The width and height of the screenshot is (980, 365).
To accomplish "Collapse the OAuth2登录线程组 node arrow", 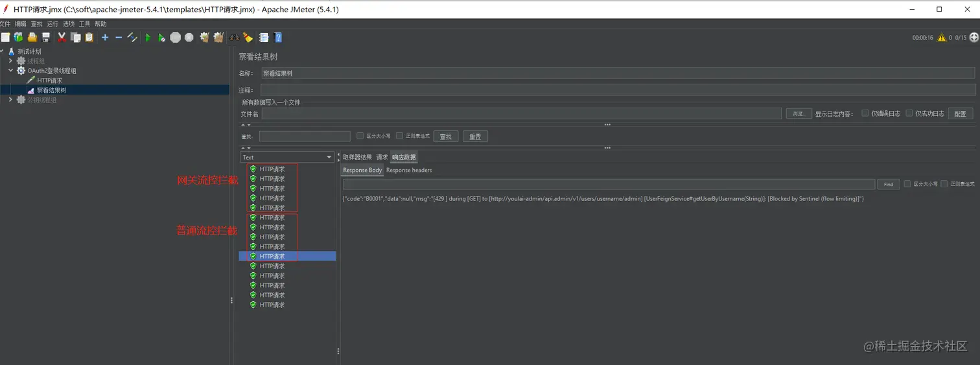I will click(x=10, y=71).
